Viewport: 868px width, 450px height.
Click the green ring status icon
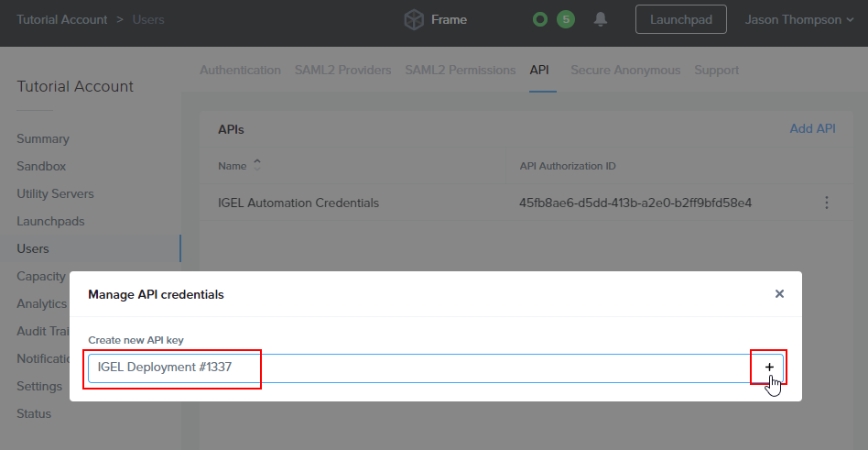coord(539,20)
